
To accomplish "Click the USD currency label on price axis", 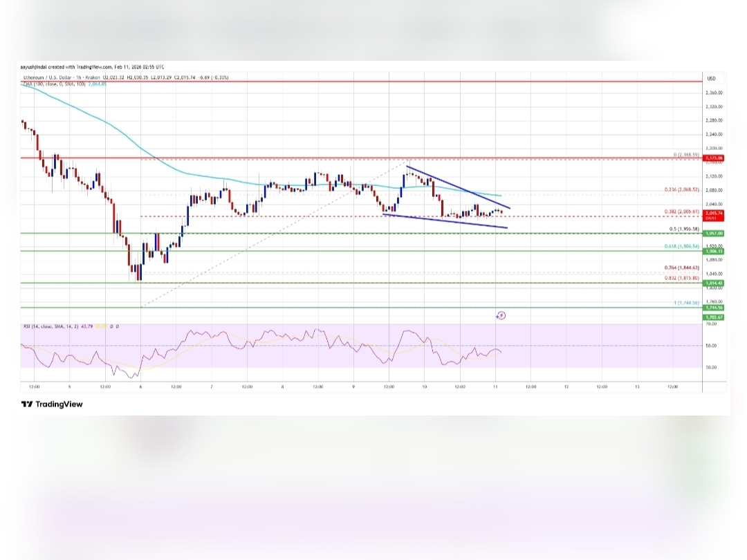I will [x=711, y=78].
